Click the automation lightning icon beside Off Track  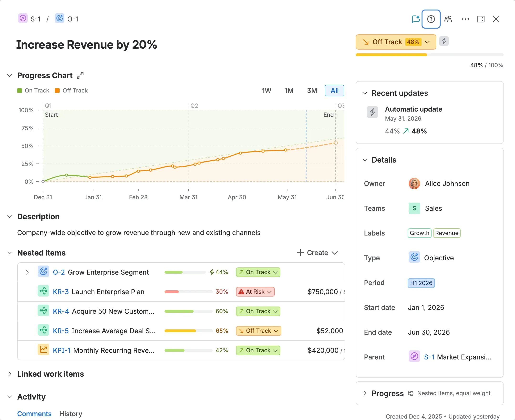(x=444, y=41)
